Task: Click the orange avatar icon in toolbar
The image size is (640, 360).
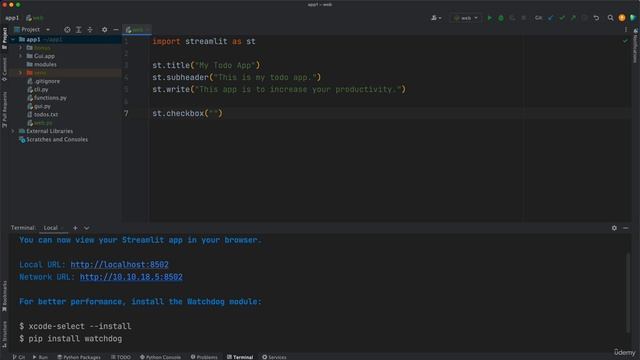Action: click(622, 18)
